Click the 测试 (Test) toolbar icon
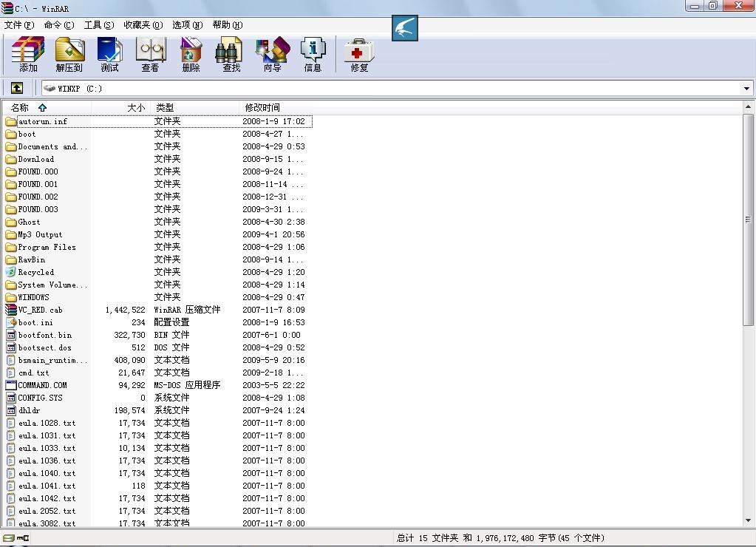 [109, 54]
